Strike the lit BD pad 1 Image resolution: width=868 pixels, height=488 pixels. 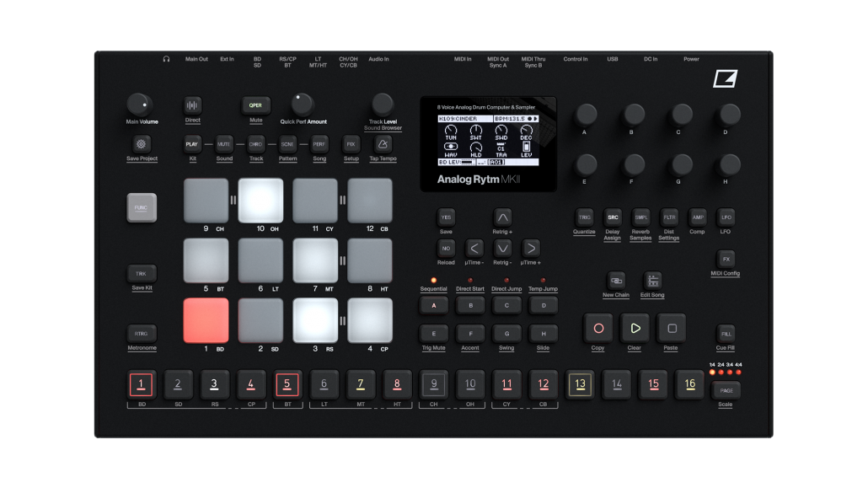[x=205, y=323]
